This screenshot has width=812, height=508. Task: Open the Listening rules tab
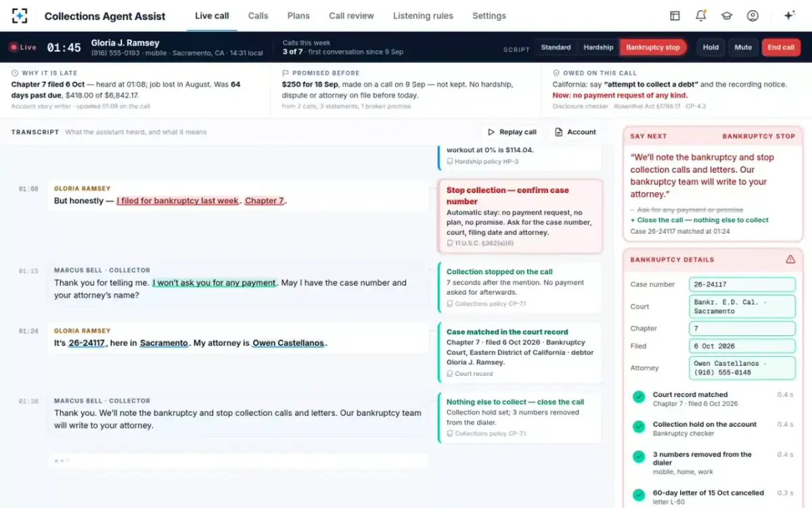tap(423, 16)
